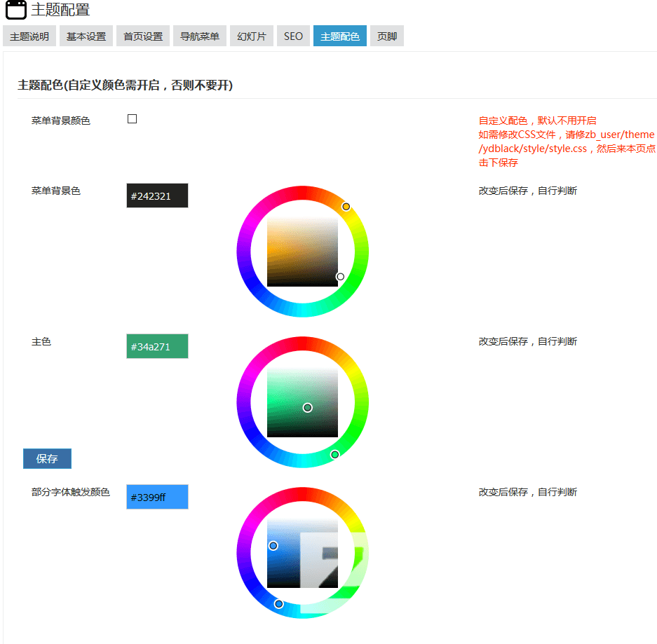Click the 保存 button
Image resolution: width=657 pixels, height=644 pixels.
click(x=47, y=458)
